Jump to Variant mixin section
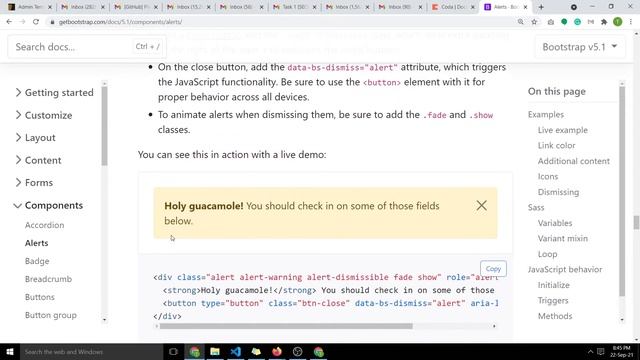The image size is (640, 360). [562, 238]
